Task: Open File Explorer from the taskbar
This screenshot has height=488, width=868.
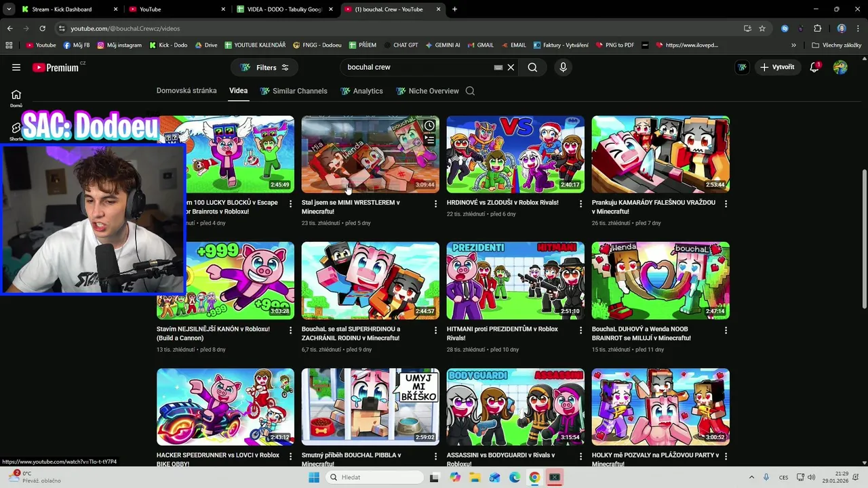Action: point(475,477)
